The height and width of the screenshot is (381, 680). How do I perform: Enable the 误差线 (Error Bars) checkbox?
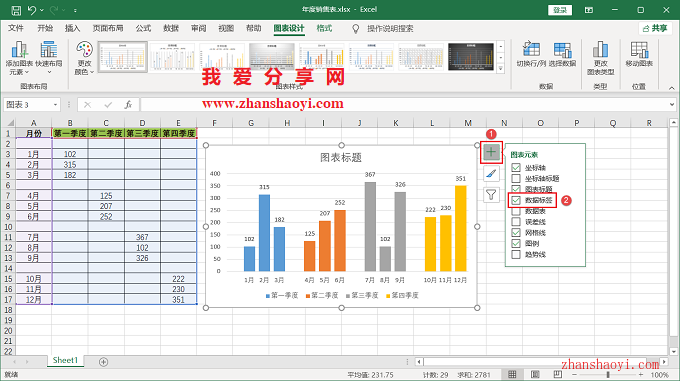pos(516,222)
